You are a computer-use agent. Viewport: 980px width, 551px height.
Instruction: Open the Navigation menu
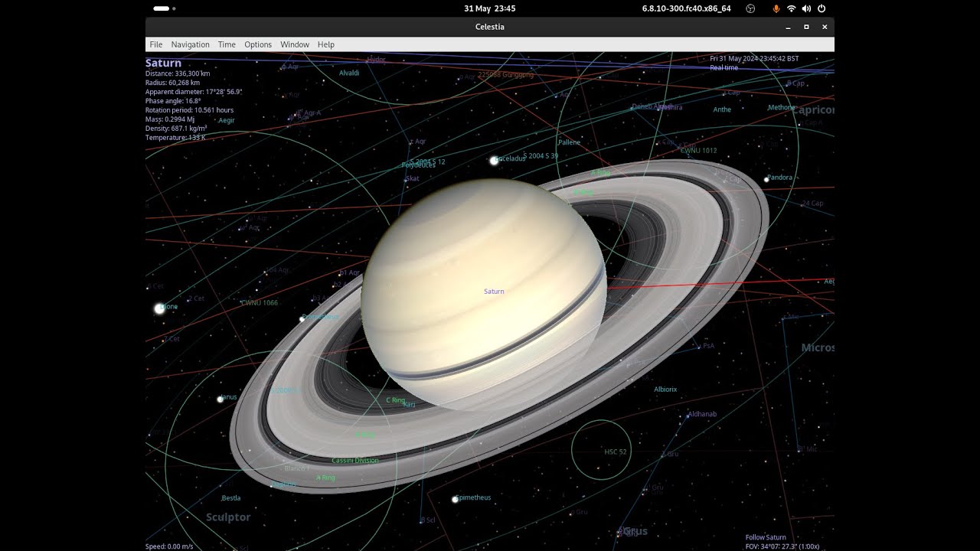(x=190, y=44)
